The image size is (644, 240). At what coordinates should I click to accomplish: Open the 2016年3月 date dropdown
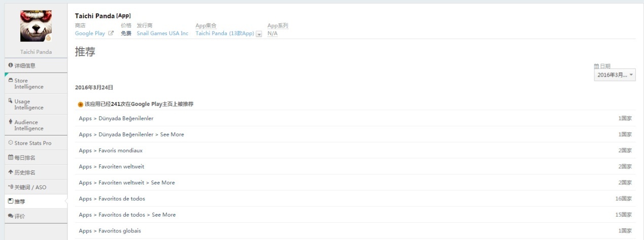click(615, 75)
